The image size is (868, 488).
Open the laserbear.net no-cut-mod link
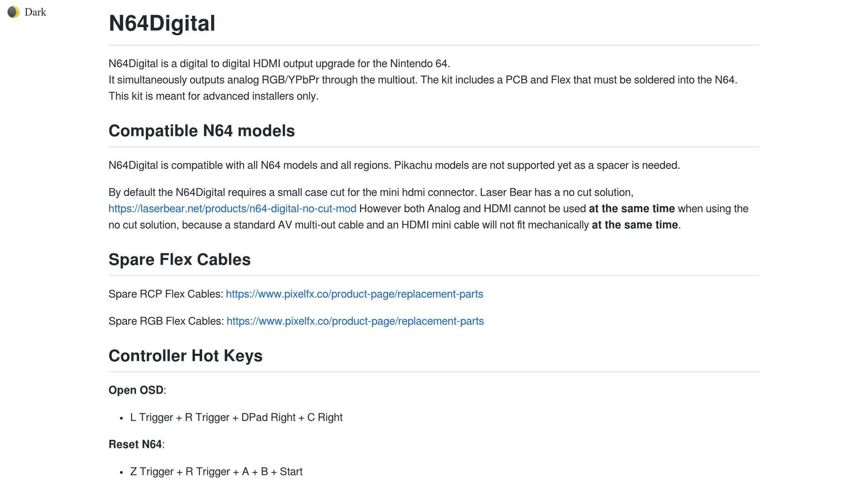pyautogui.click(x=232, y=209)
